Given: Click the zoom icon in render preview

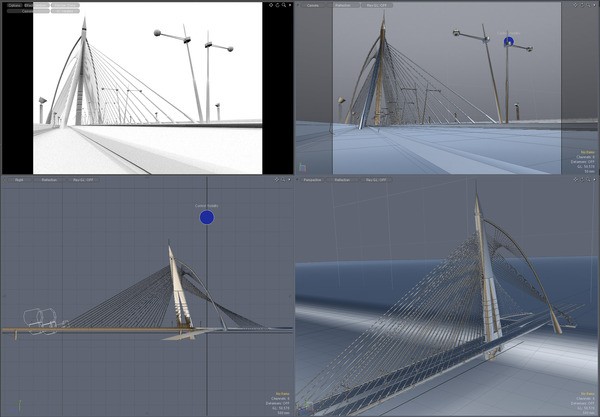Looking at the screenshot, I should tap(285, 5).
